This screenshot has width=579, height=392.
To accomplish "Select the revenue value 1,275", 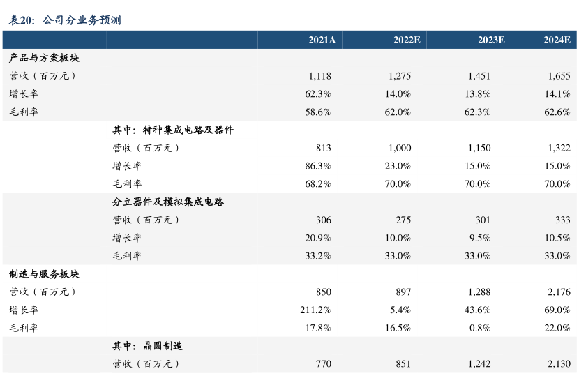I will 400,76.
